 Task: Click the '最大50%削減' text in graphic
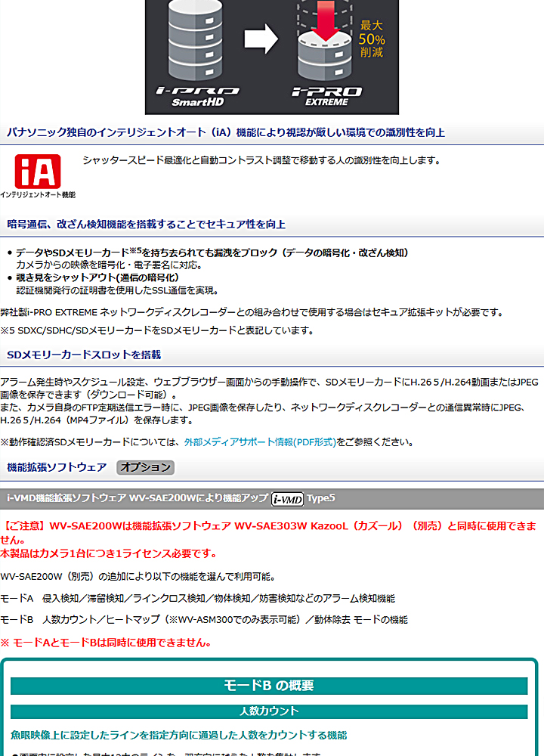coord(372,39)
